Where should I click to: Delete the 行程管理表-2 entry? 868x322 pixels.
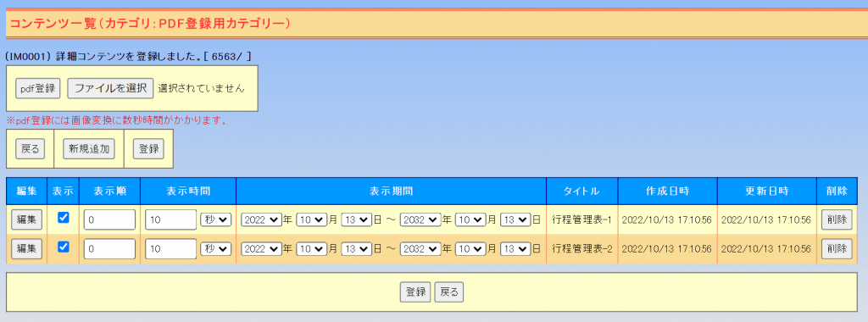pyautogui.click(x=837, y=249)
